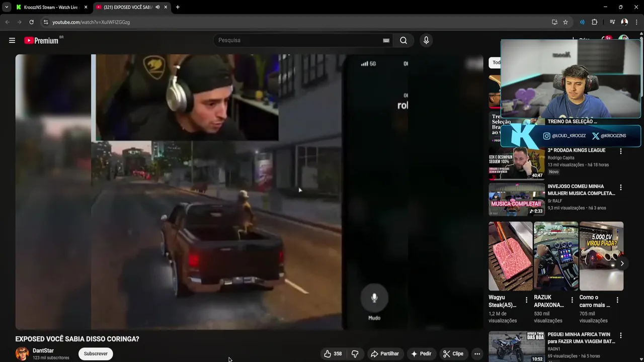Create a clip with Clipe button
The width and height of the screenshot is (644, 362).
[x=453, y=354]
